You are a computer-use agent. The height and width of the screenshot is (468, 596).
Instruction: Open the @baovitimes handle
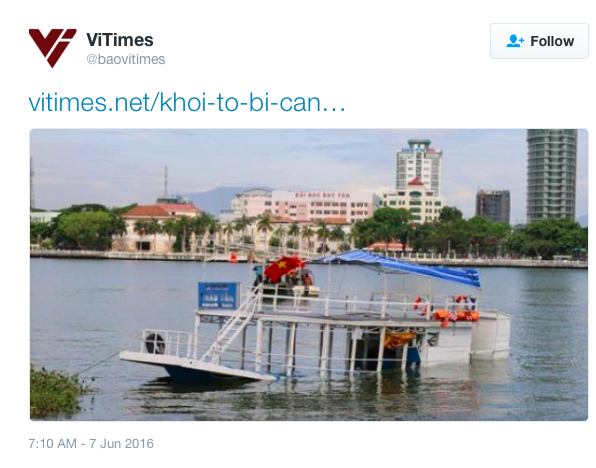[126, 60]
